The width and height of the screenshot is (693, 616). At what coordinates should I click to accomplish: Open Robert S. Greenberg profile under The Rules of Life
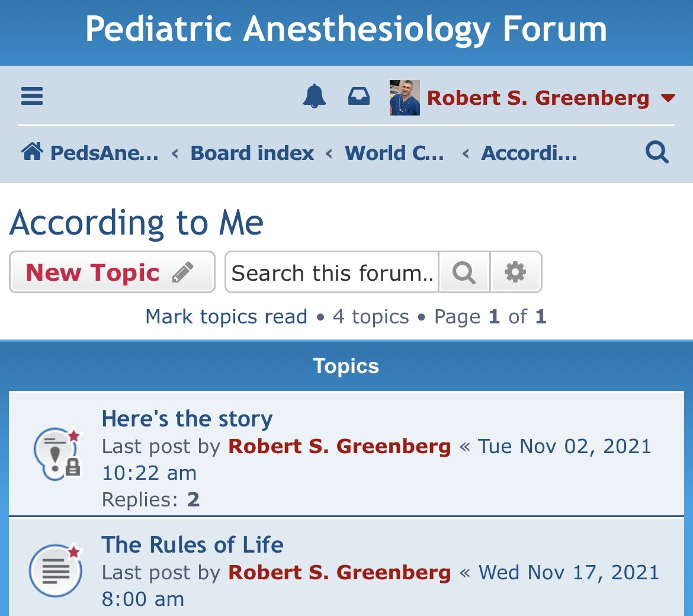(x=339, y=572)
